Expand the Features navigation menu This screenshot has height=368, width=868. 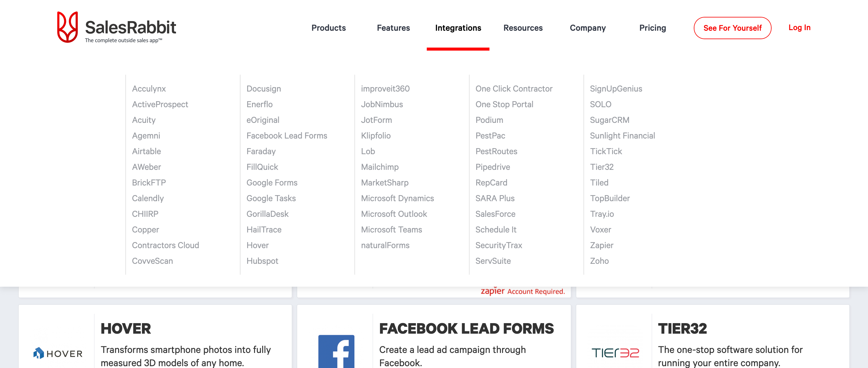pyautogui.click(x=393, y=28)
